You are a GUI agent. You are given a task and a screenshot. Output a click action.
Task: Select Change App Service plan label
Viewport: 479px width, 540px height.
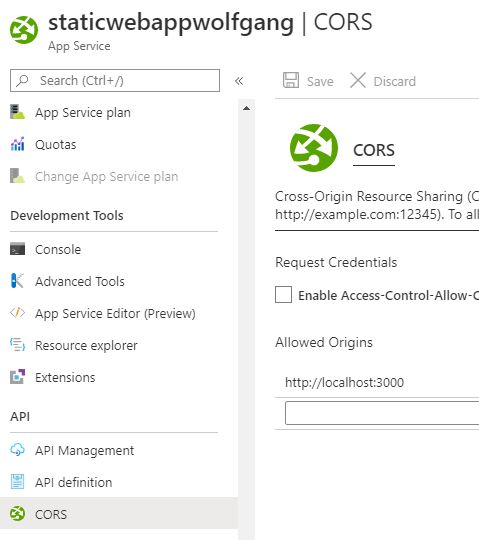pyautogui.click(x=106, y=177)
